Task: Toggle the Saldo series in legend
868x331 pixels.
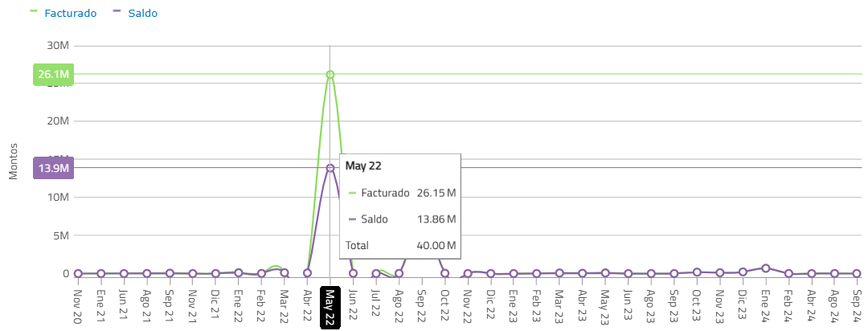Action: point(142,13)
